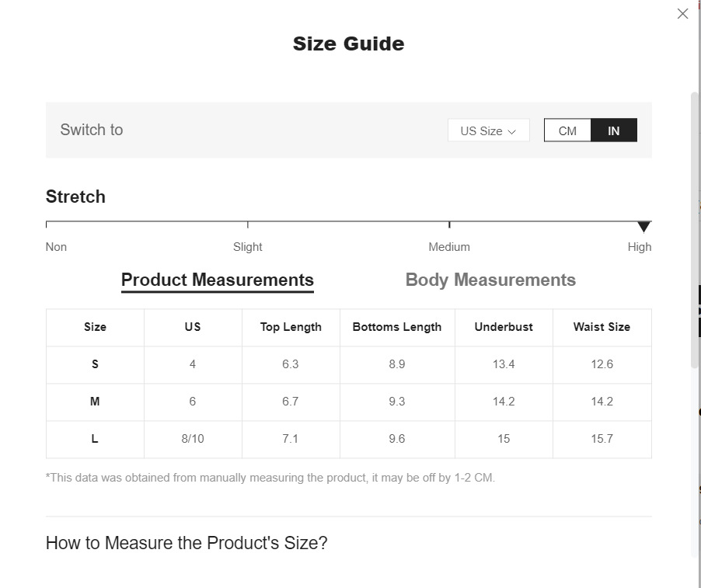Select the Product Measurements tab
The height and width of the screenshot is (588, 701).
pyautogui.click(x=218, y=280)
